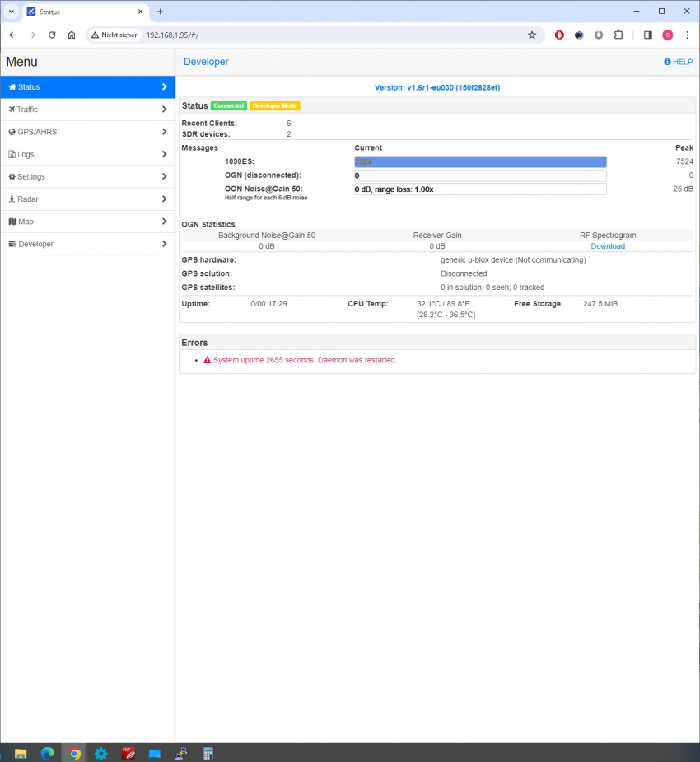The width and height of the screenshot is (700, 762).
Task: Bookmark this page with the star
Action: tap(532, 35)
